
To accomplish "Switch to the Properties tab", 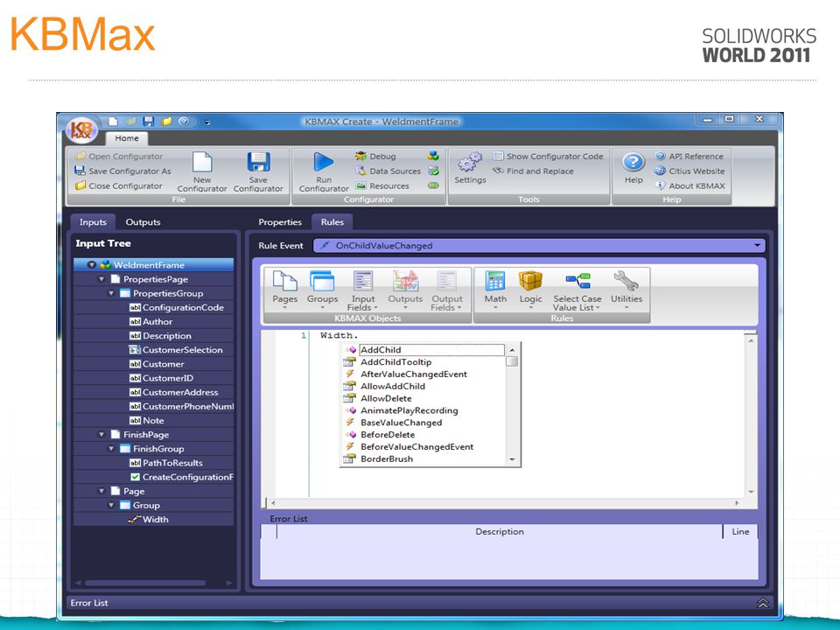I will 280,222.
